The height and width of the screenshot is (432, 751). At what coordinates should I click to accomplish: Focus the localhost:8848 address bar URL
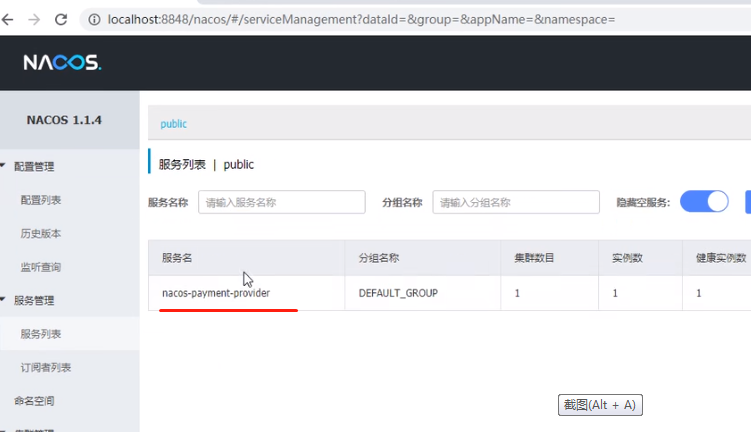point(361,20)
